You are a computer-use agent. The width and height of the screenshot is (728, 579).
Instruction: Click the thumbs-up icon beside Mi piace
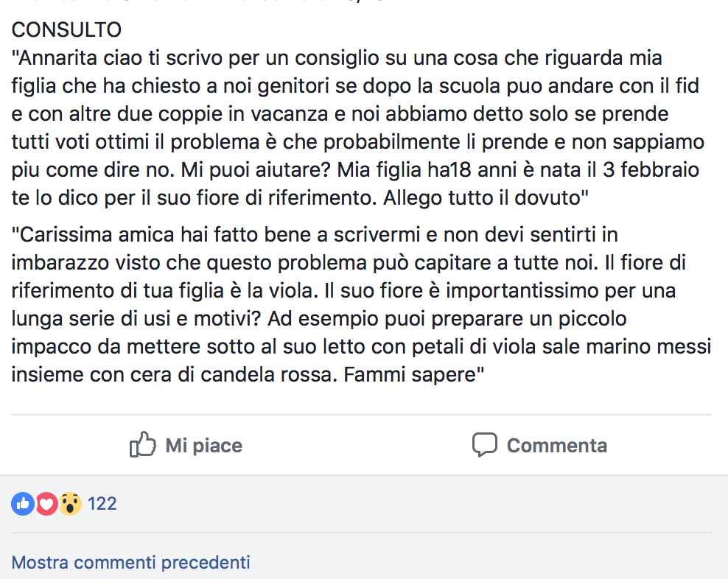[142, 445]
